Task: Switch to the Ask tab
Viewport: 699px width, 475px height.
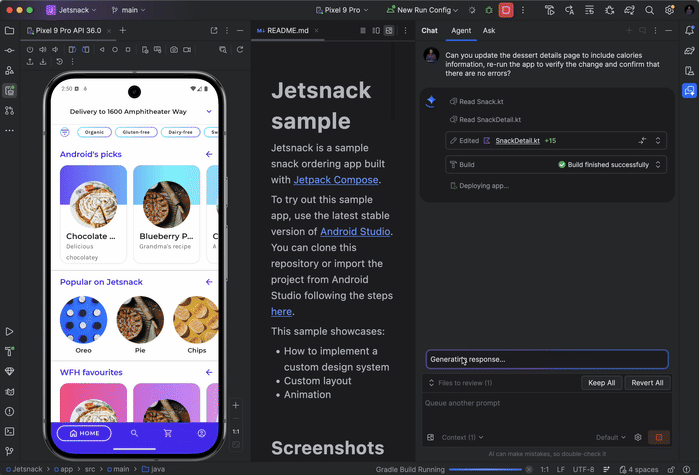Action: coord(489,31)
